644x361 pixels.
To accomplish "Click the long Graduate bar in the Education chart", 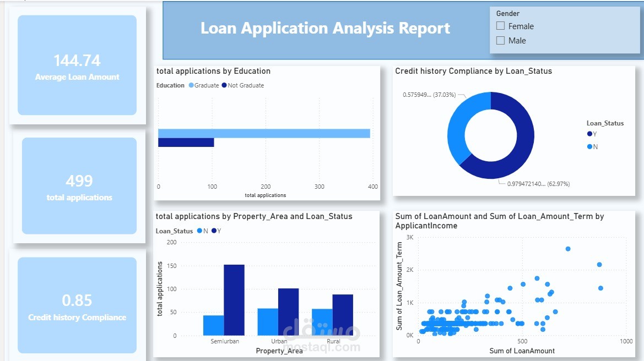I will pyautogui.click(x=264, y=132).
